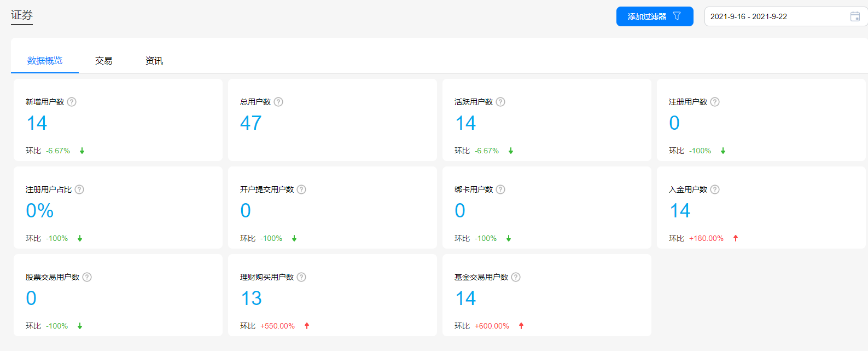Click down arrow in 注册用户数 card
Viewport: 868px width, 351px height.
pos(723,151)
